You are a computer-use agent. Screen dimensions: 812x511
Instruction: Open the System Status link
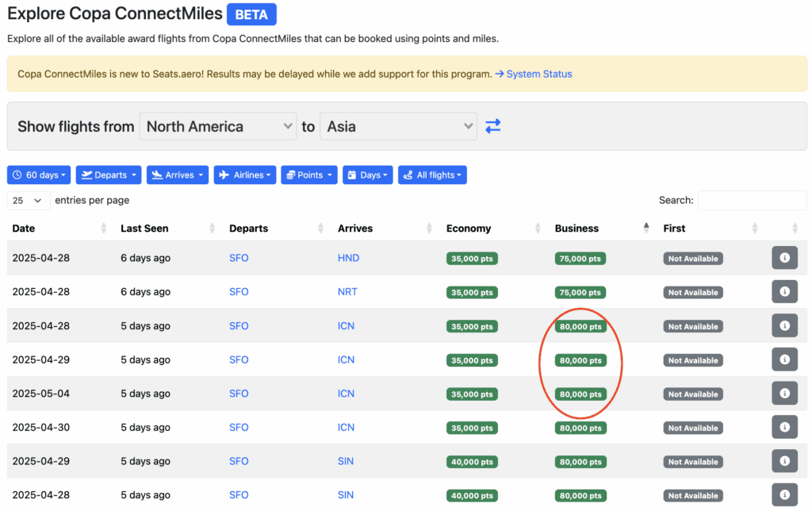(539, 73)
